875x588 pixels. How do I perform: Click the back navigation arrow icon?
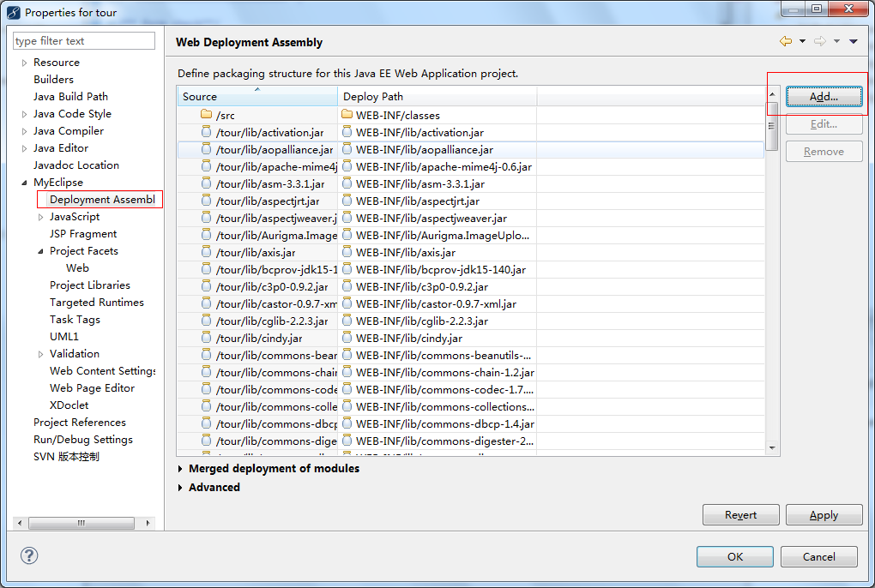click(x=785, y=41)
